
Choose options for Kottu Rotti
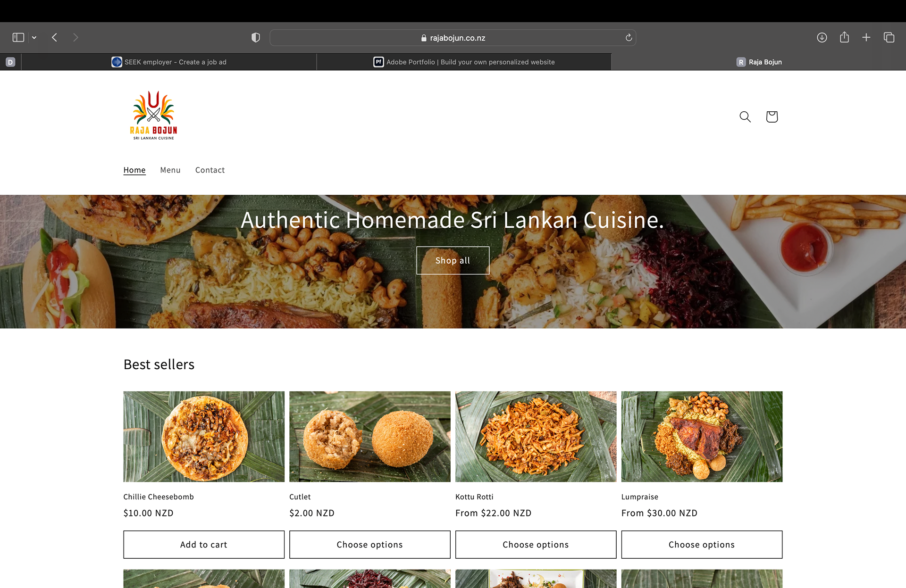point(536,545)
